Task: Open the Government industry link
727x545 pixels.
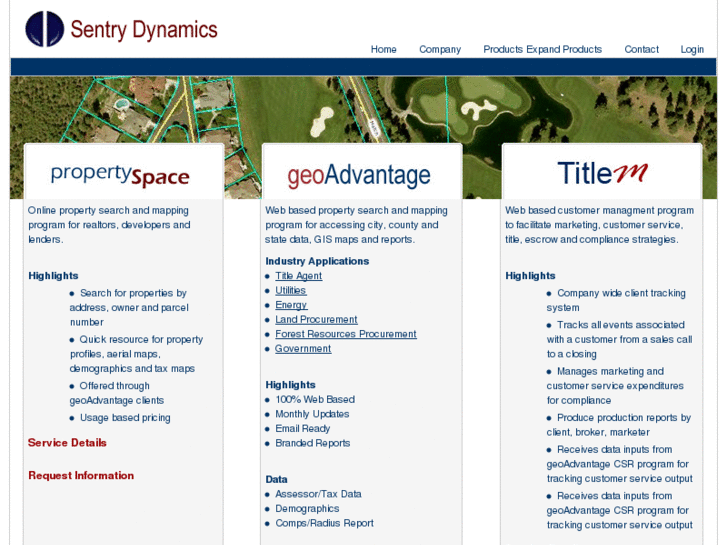Action: (x=303, y=348)
